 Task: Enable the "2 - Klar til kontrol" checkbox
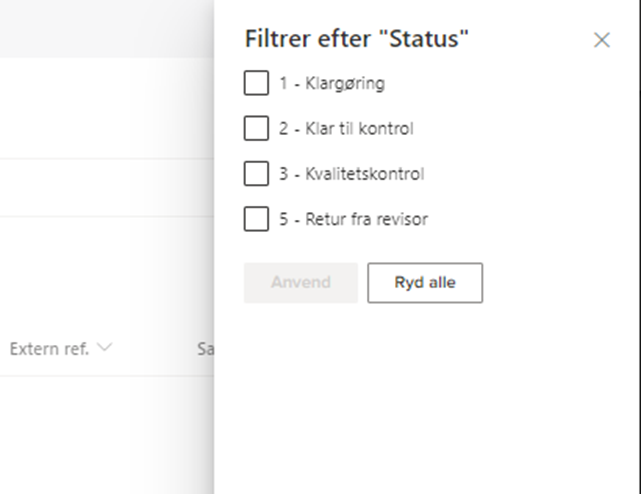pos(256,128)
